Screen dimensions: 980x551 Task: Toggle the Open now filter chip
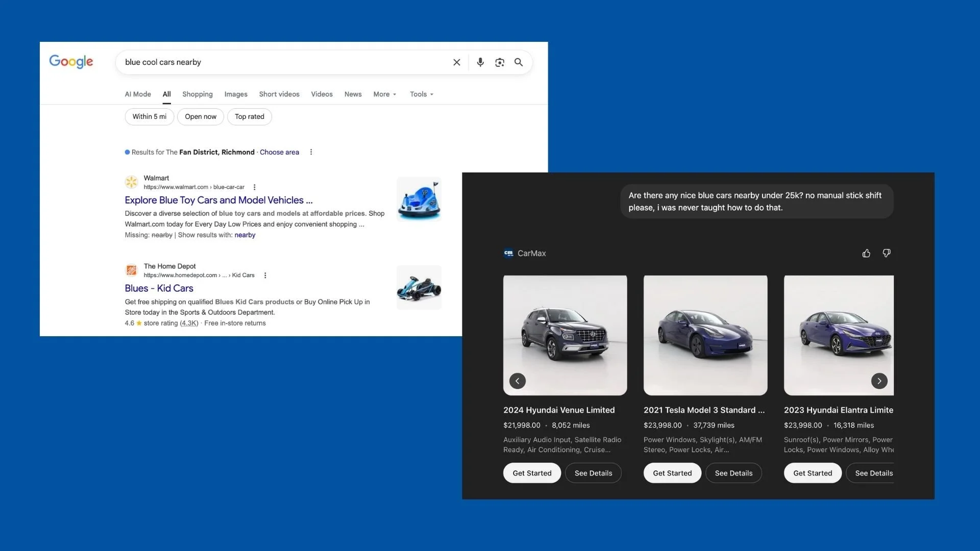pos(201,117)
